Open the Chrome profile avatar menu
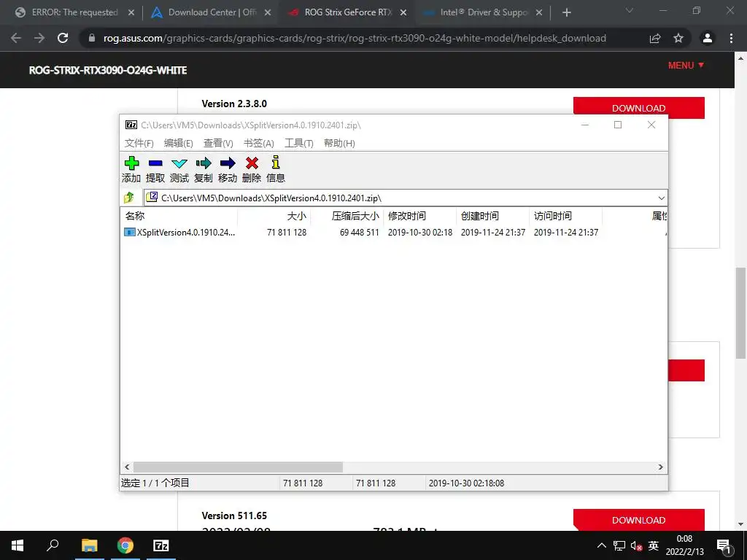 pos(708,38)
